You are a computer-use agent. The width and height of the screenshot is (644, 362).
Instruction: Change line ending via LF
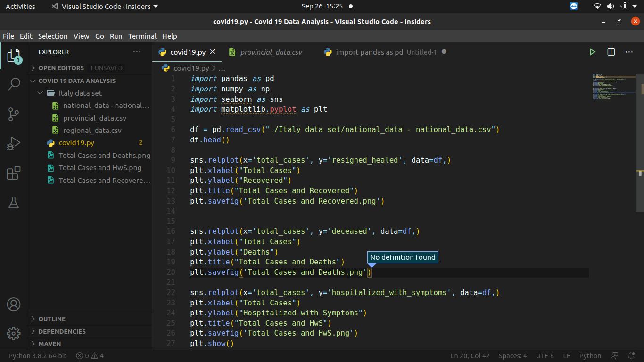pyautogui.click(x=567, y=356)
